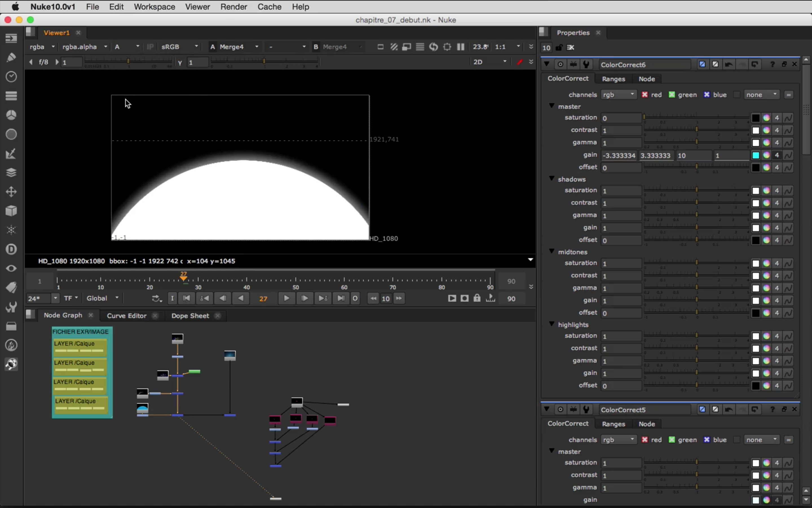Click the ColorCorrect6 node name field
Screen dimensions: 812x508
645,65
